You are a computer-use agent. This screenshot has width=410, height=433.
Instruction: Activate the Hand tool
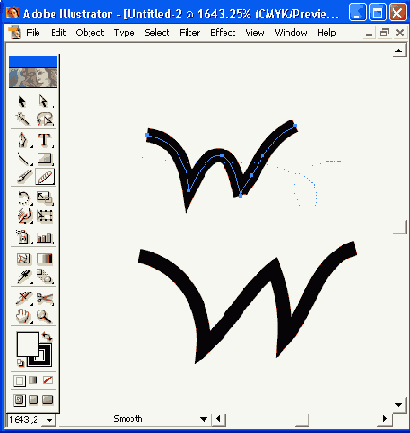(23, 316)
